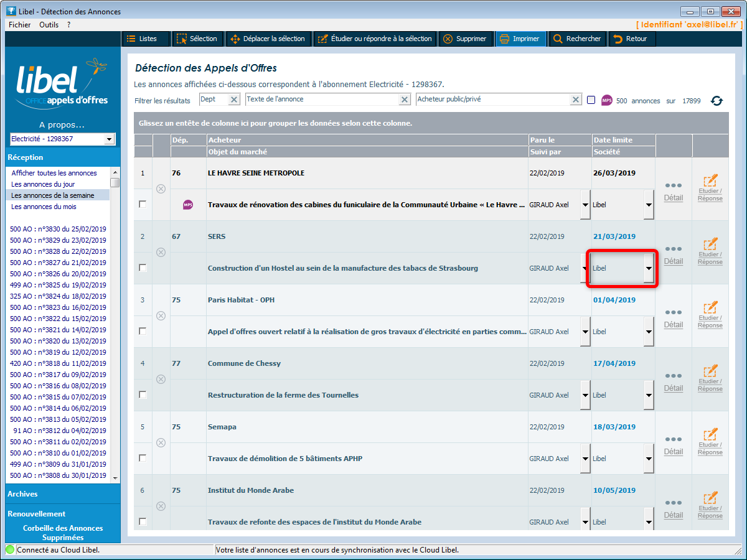Tick the checkbox for the démolition APHP row
This screenshot has height=560, width=747.
pyautogui.click(x=143, y=458)
